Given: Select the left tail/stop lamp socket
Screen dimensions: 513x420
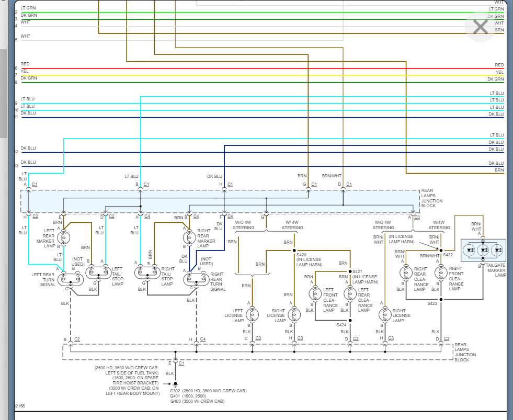Looking at the screenshot, I should (98, 273).
